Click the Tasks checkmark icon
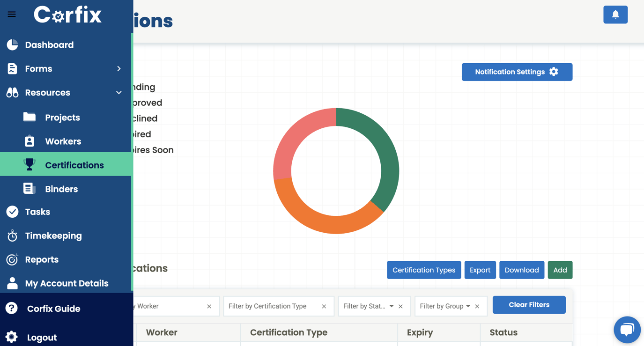644x346 pixels. [x=12, y=212]
